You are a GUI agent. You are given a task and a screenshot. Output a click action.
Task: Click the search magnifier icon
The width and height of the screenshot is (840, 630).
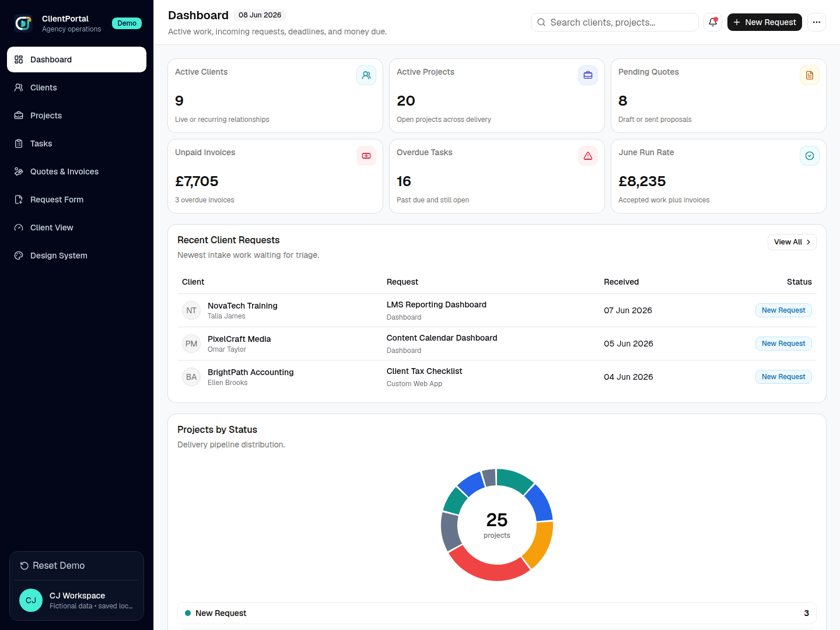click(x=541, y=22)
